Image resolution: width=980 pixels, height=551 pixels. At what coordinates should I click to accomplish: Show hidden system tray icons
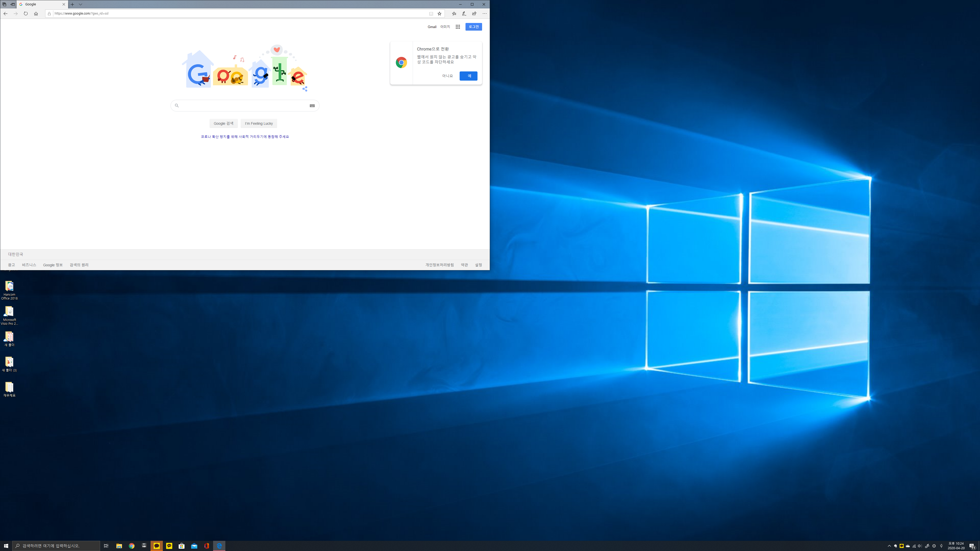(889, 546)
